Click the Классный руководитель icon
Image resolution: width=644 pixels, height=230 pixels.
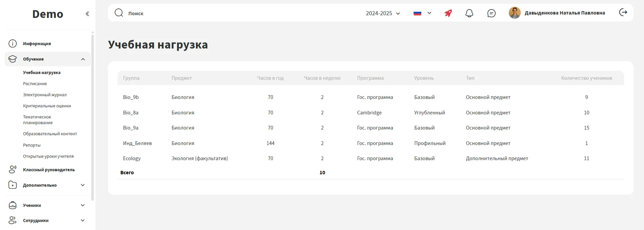(12, 169)
